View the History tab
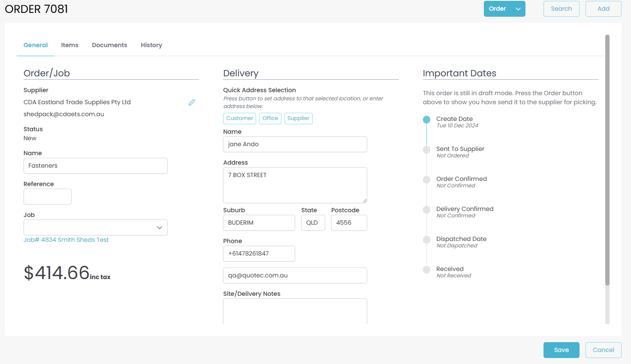Image resolution: width=631 pixels, height=364 pixels. pos(151,45)
